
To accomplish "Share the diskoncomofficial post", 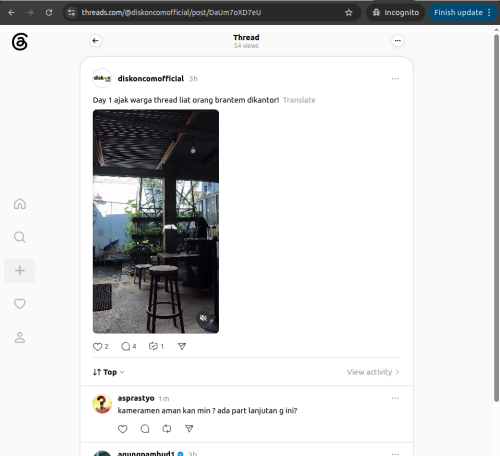I will point(182,347).
